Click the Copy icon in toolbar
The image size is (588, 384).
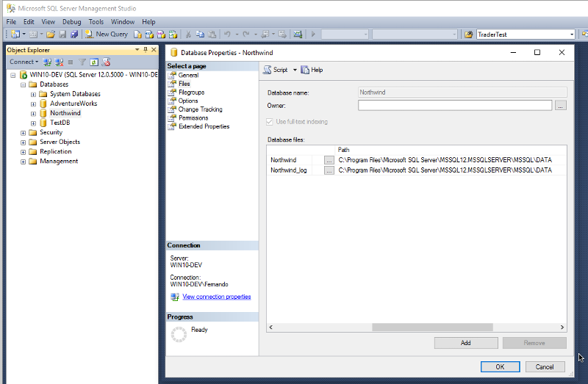(x=200, y=35)
